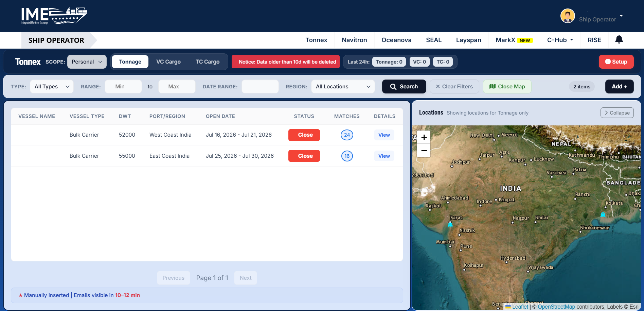Focus the Max range field
This screenshot has height=311, width=644.
click(x=177, y=87)
